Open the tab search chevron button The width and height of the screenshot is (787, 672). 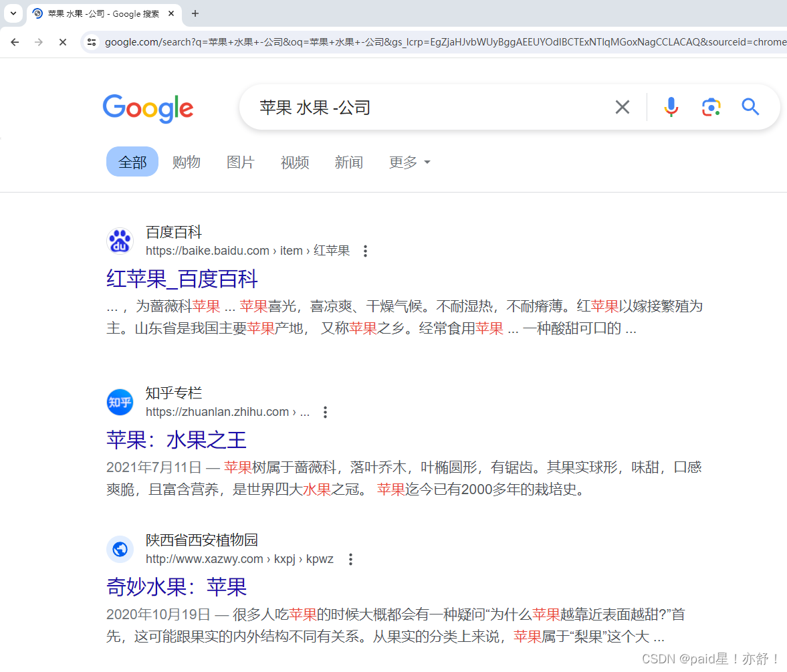tap(13, 13)
